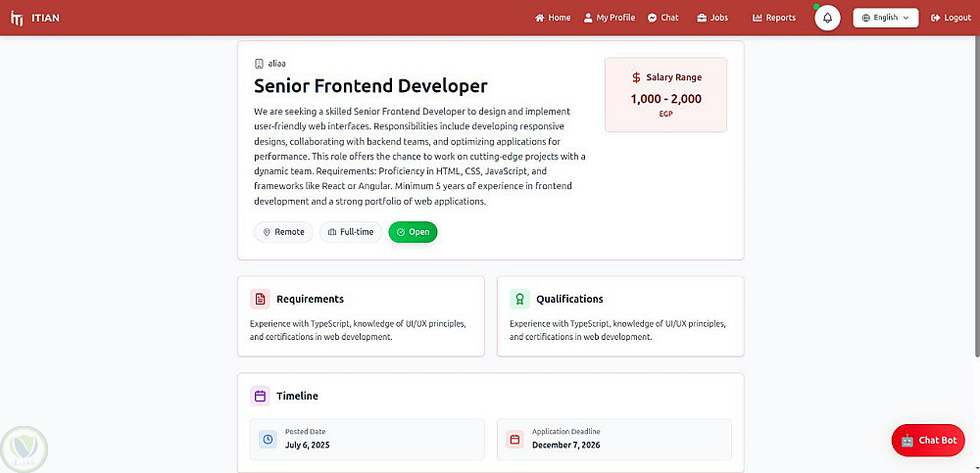Screen dimensions: 980x473
Task: Open the English language dropdown
Action: 885,18
